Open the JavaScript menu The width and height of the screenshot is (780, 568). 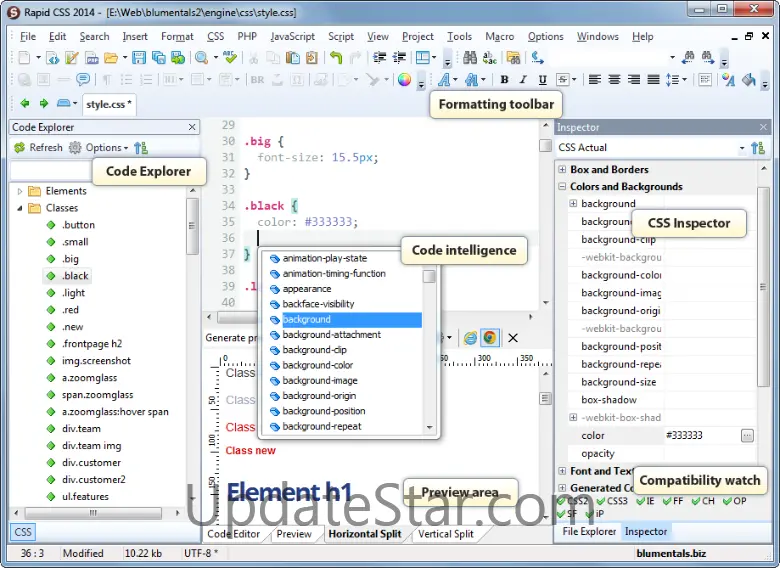pyautogui.click(x=292, y=37)
